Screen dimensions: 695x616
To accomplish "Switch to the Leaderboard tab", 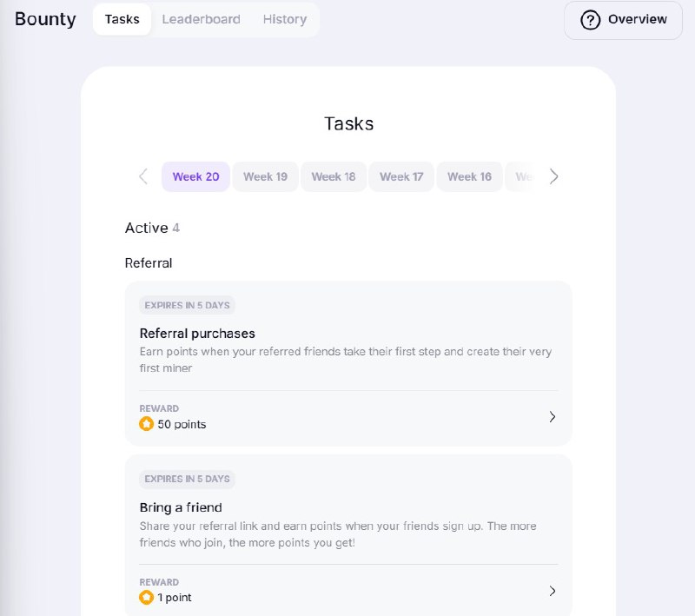I will click(x=202, y=19).
